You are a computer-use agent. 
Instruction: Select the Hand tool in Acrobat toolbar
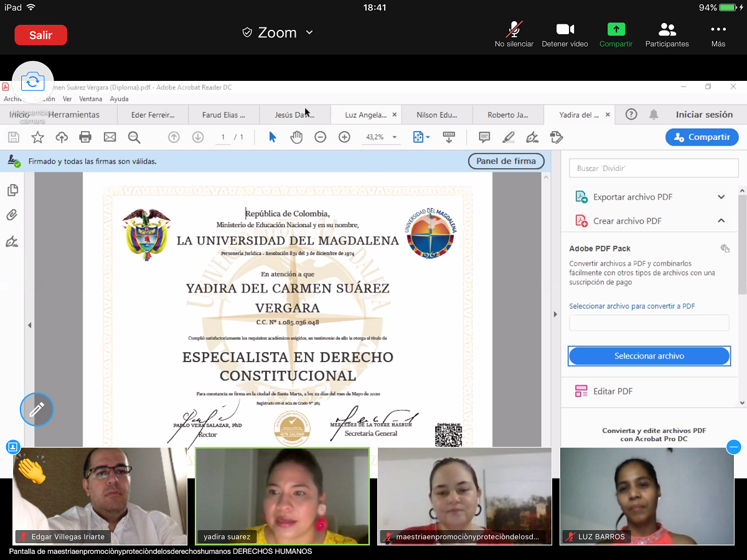click(x=296, y=137)
